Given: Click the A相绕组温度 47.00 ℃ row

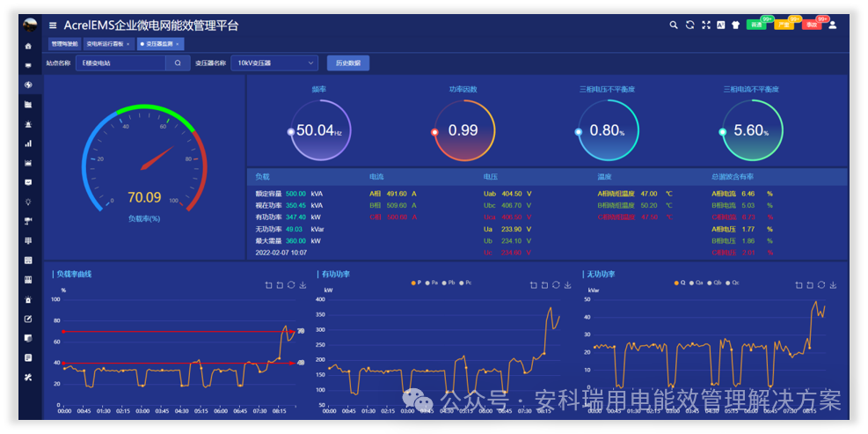Looking at the screenshot, I should point(635,194).
